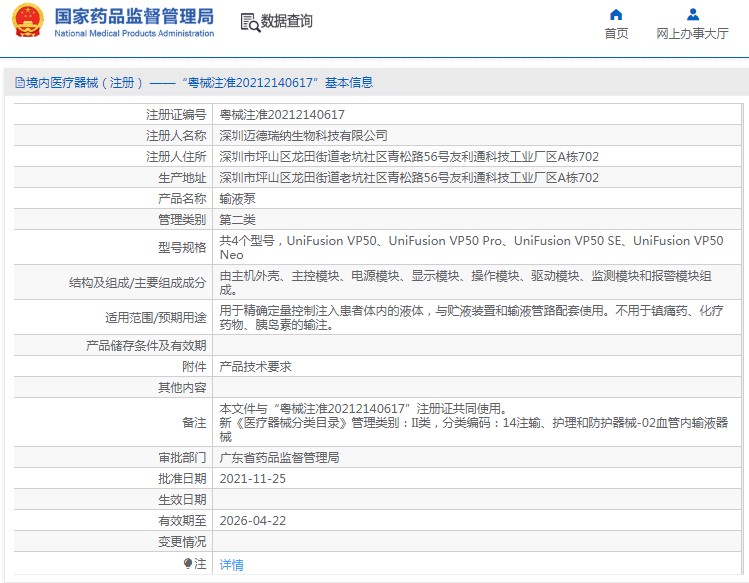
Task: Select product name 输液泵
Action: [237, 199]
